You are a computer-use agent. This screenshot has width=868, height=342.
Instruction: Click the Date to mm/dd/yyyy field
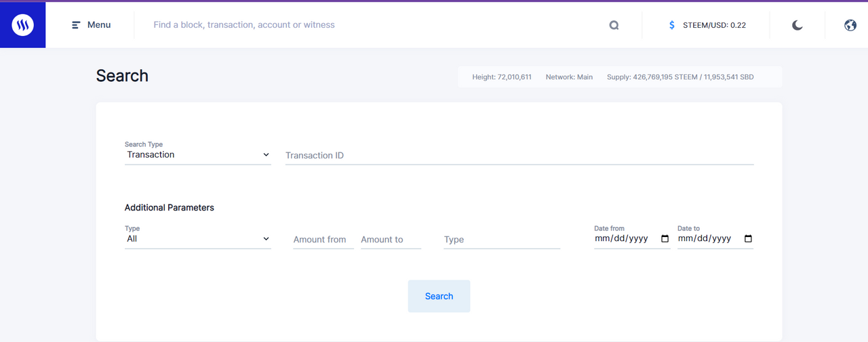coord(715,238)
